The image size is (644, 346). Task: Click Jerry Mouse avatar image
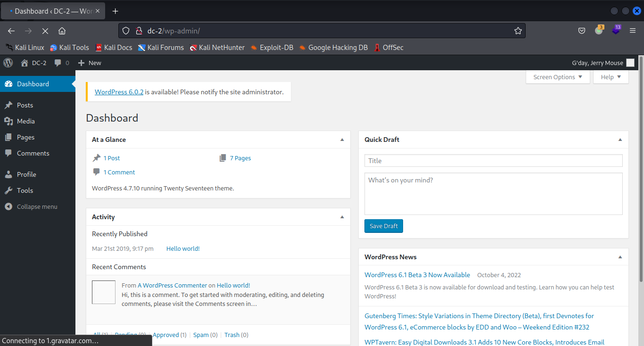630,63
